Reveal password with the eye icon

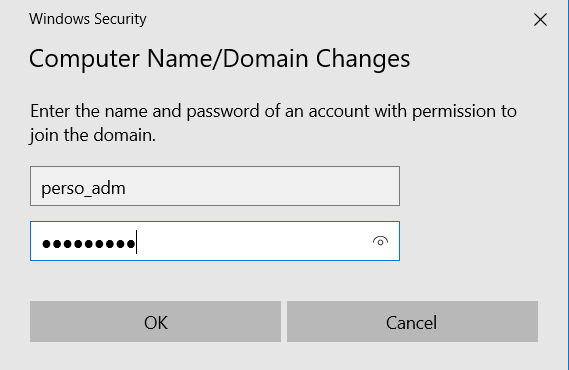coord(380,241)
